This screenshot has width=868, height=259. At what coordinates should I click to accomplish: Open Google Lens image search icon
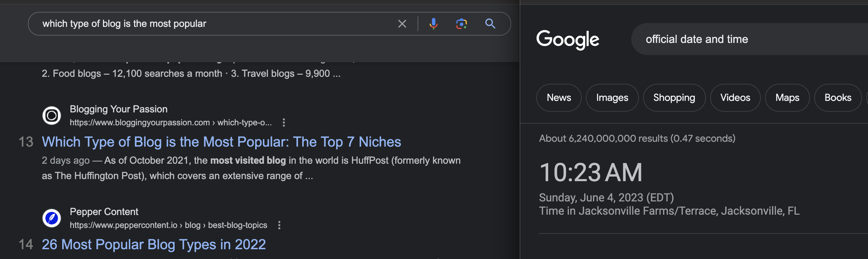tap(462, 24)
